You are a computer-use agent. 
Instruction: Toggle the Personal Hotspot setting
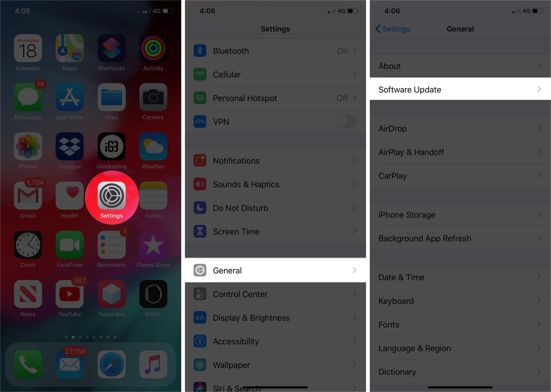click(x=275, y=98)
